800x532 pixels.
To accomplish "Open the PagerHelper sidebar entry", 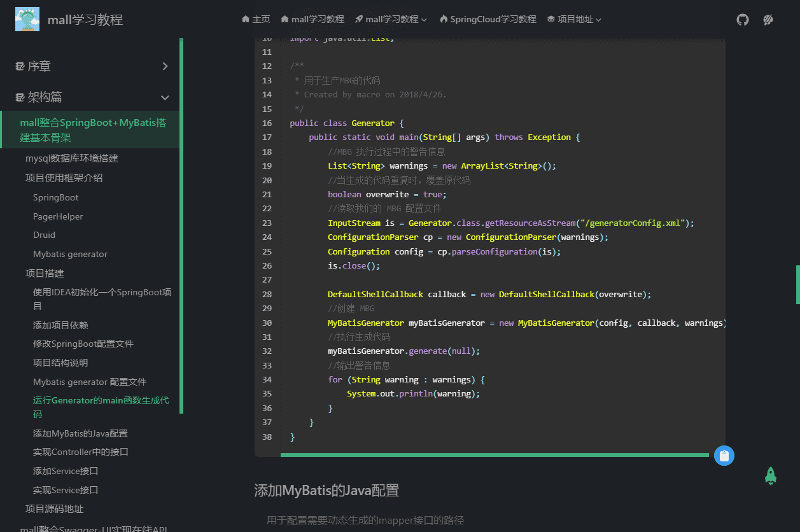I will 58,216.
